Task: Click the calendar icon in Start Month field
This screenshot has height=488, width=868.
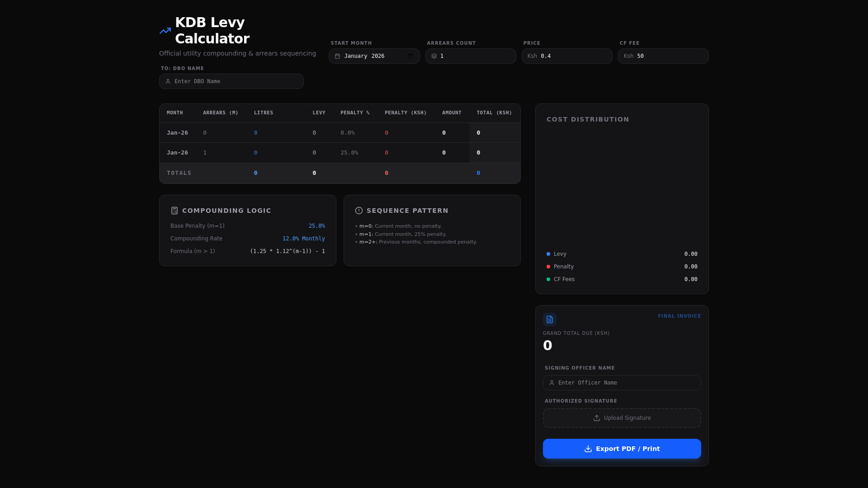Action: (337, 56)
